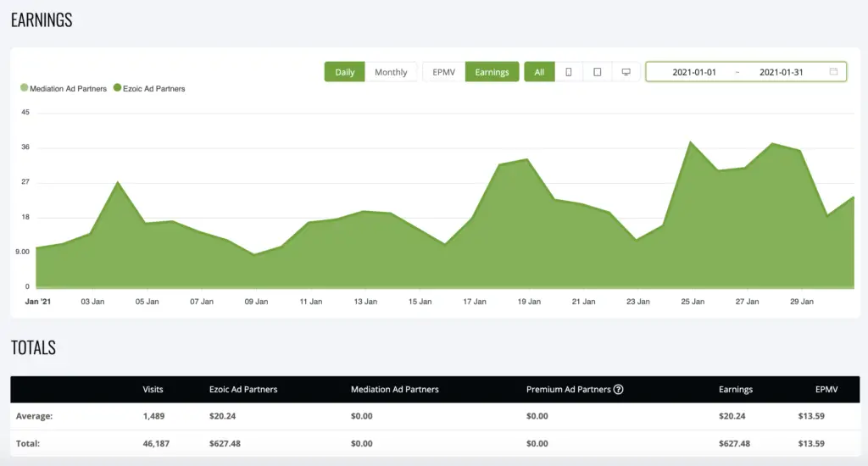Select the total visits value 46,187
The height and width of the screenshot is (466, 868).
click(156, 443)
